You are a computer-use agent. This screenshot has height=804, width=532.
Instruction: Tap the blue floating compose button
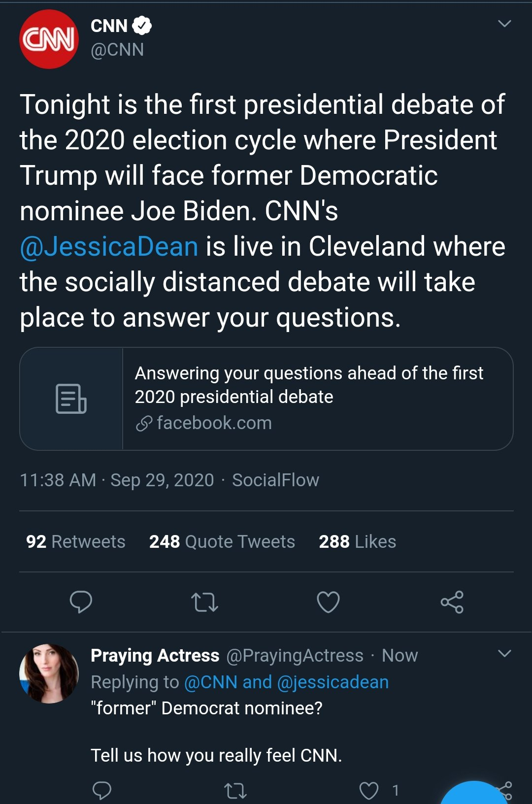point(474,793)
